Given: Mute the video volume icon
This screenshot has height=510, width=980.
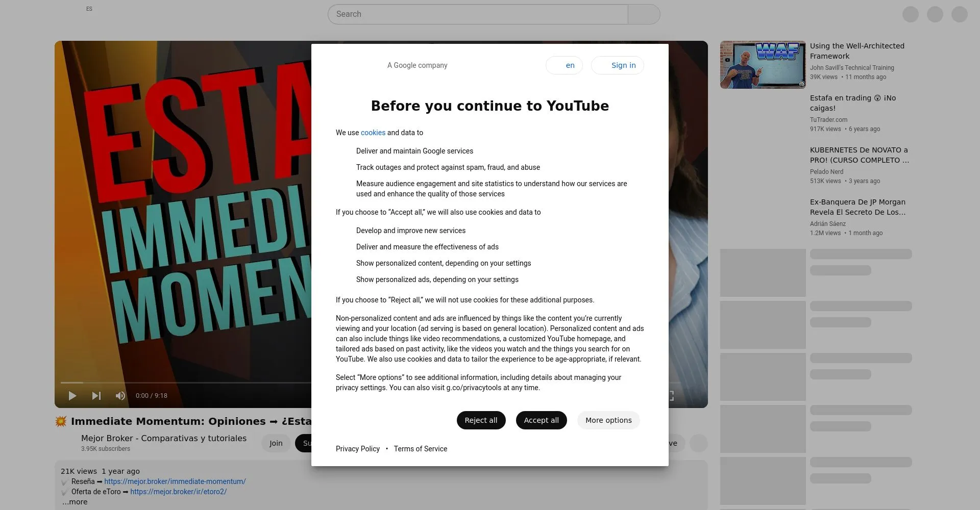Looking at the screenshot, I should point(120,396).
